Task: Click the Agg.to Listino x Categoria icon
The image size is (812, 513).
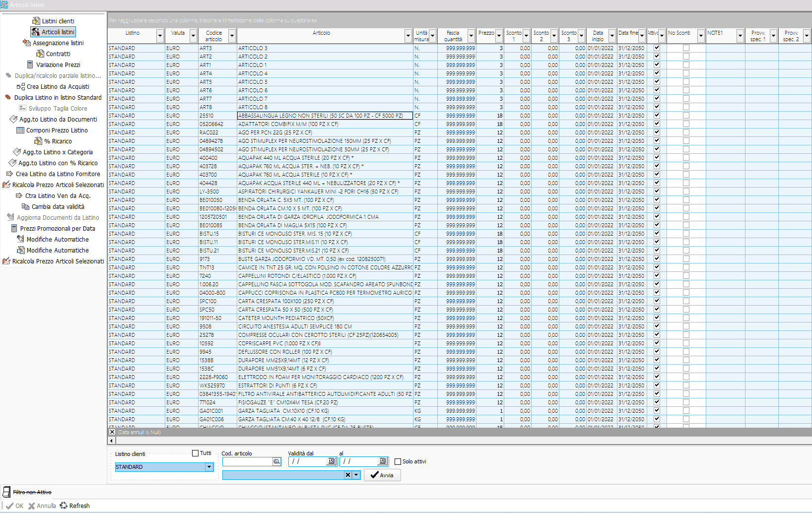Action: [x=17, y=152]
